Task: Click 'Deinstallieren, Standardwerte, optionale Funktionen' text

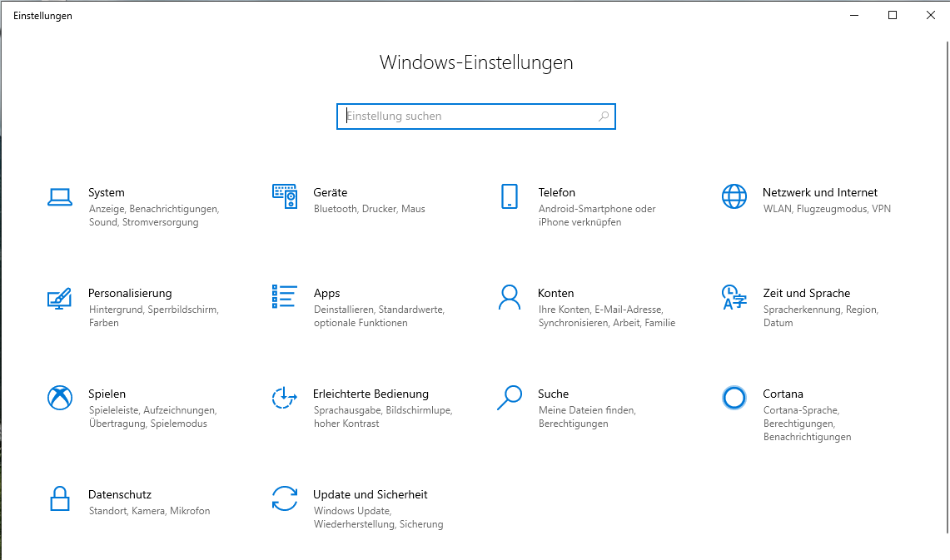Action: click(380, 316)
